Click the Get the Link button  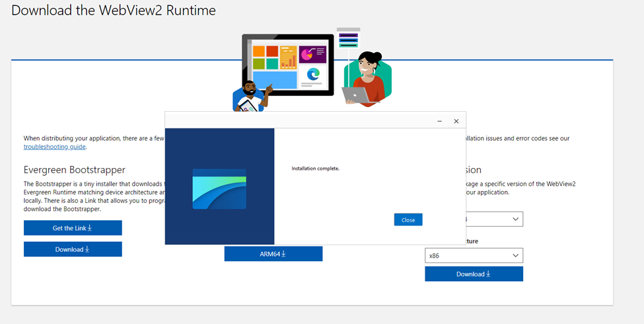click(x=73, y=228)
